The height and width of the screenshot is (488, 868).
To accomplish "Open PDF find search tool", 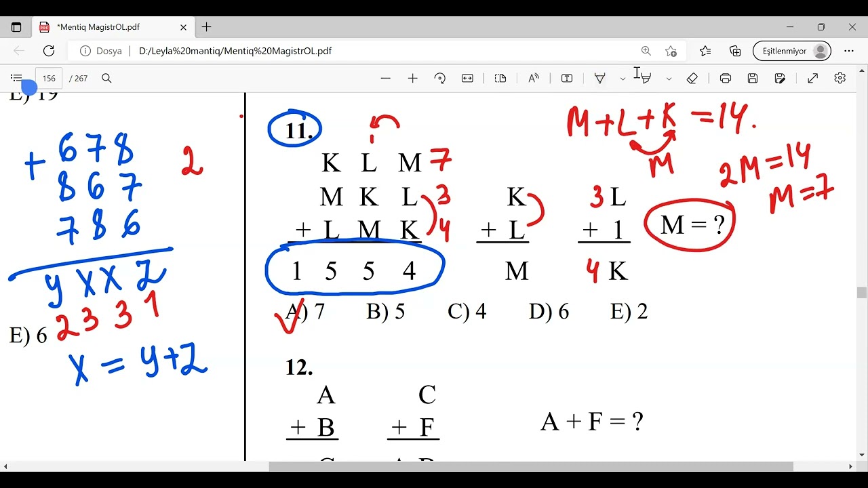I will [106, 79].
